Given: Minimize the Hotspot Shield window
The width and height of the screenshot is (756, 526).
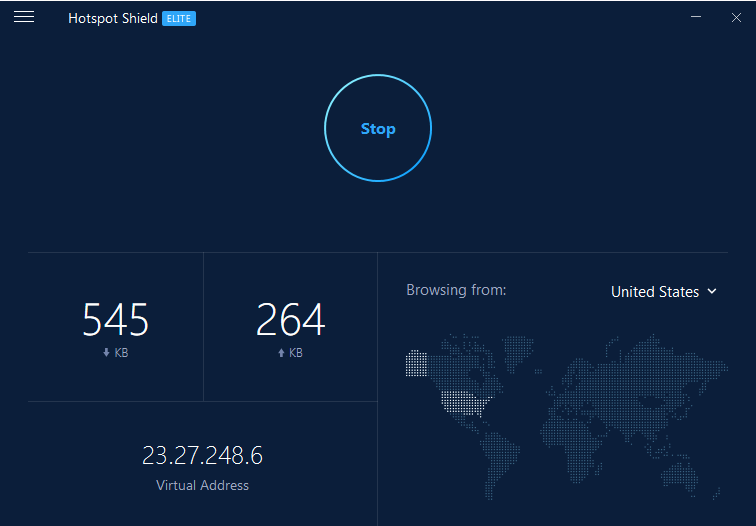Looking at the screenshot, I should [696, 17].
